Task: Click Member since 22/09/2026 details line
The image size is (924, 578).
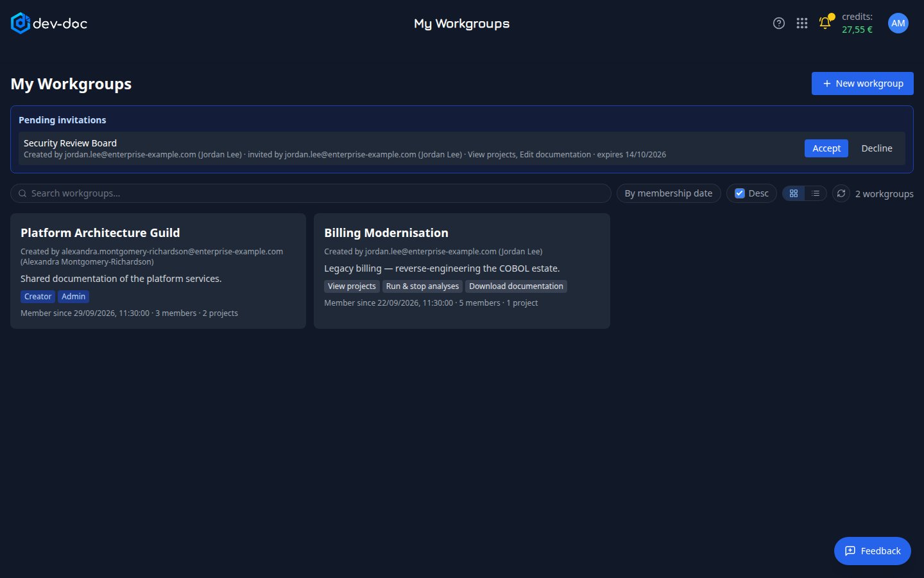Action: pyautogui.click(x=431, y=303)
